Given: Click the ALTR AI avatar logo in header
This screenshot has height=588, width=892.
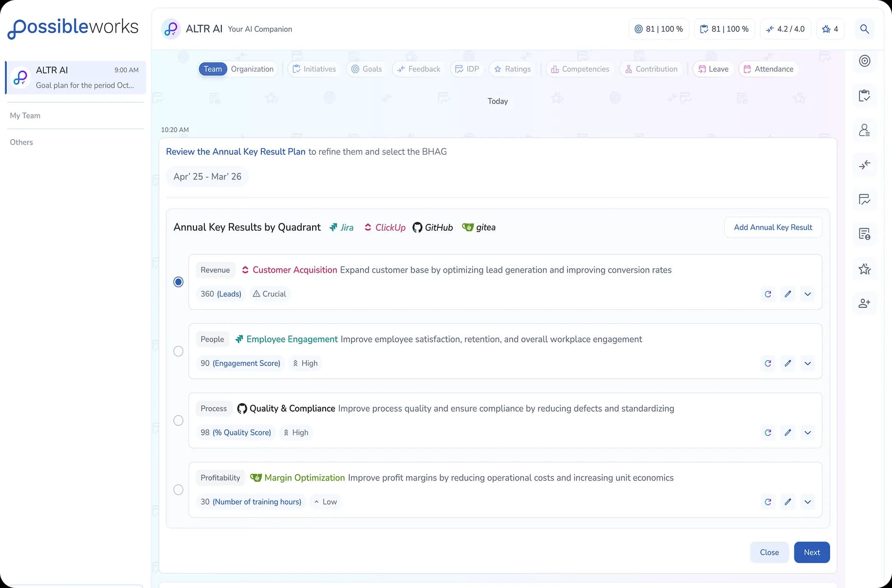Looking at the screenshot, I should coord(171,29).
